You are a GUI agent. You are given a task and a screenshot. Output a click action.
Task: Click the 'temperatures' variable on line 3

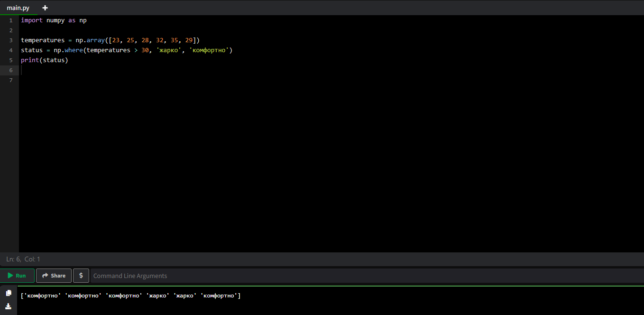pyautogui.click(x=43, y=40)
